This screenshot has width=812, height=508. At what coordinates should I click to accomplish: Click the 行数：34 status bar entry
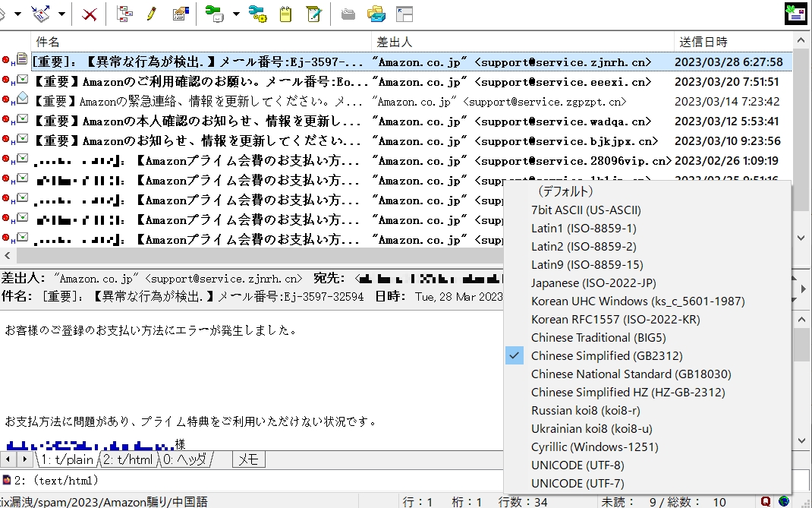click(523, 502)
